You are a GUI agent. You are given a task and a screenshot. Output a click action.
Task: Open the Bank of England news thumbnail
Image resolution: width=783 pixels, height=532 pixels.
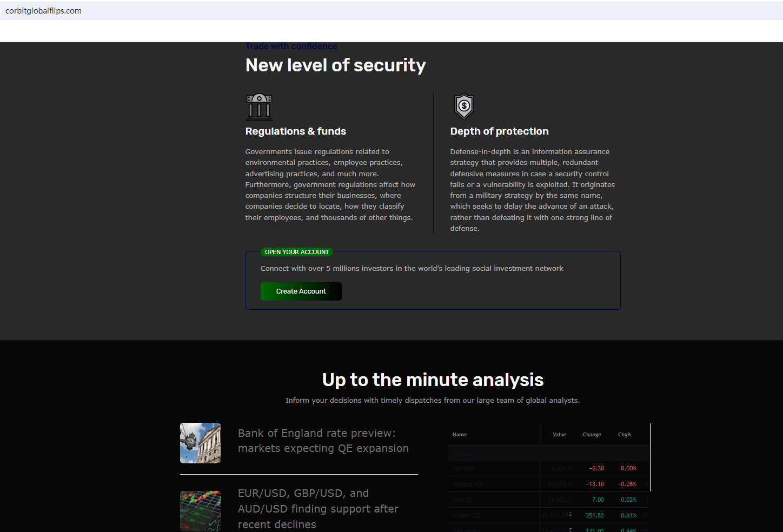(200, 443)
